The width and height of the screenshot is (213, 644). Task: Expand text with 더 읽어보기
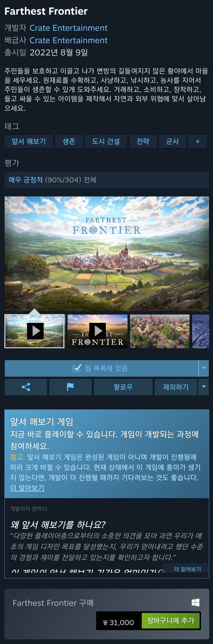pos(188,569)
